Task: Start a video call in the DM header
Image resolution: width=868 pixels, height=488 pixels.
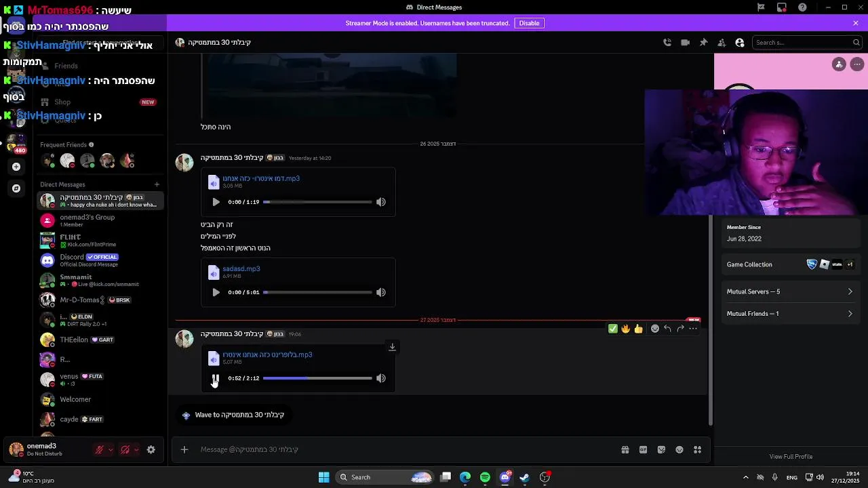Action: tap(685, 42)
